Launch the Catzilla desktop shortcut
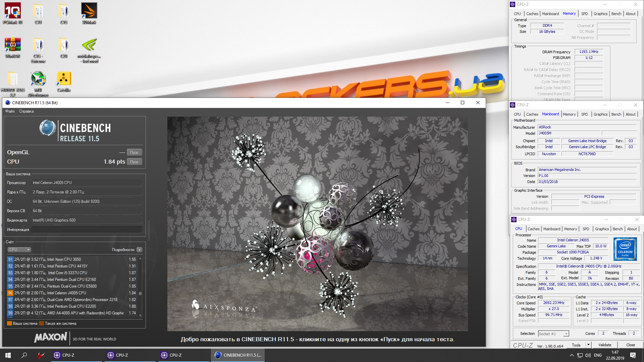 point(64,81)
